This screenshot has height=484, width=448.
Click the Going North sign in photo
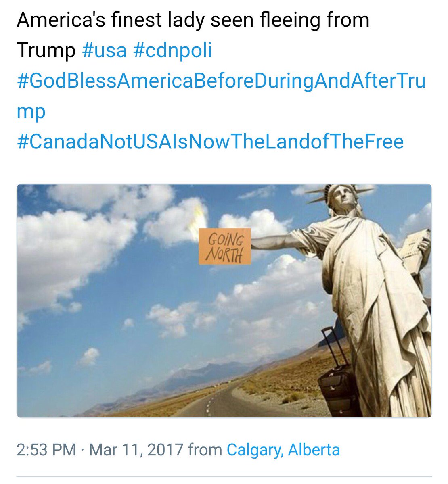(225, 246)
